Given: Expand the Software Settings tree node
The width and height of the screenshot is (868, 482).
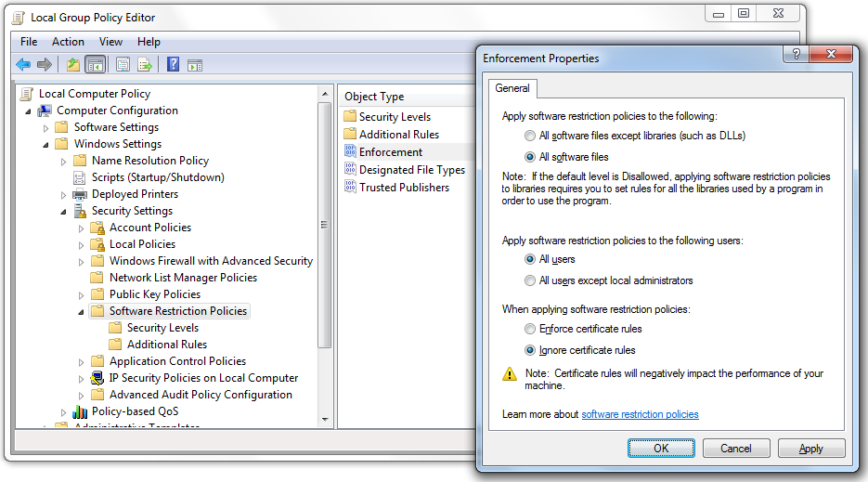Looking at the screenshot, I should click(46, 127).
